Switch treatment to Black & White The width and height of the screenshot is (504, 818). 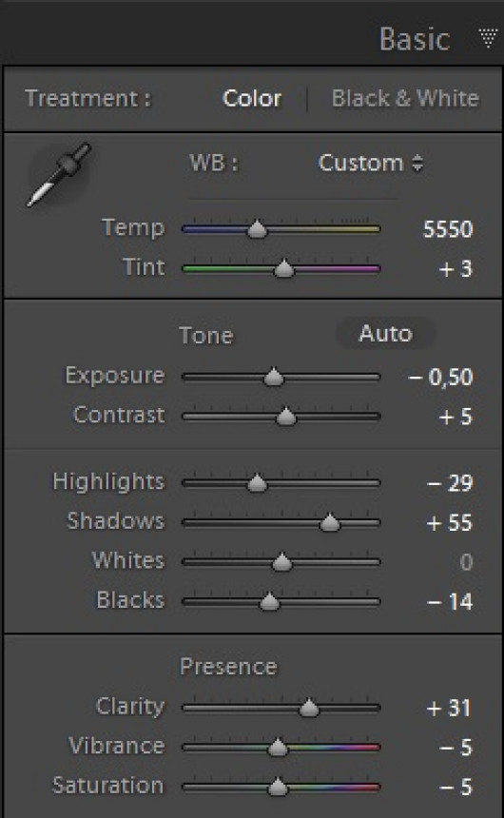coord(405,98)
